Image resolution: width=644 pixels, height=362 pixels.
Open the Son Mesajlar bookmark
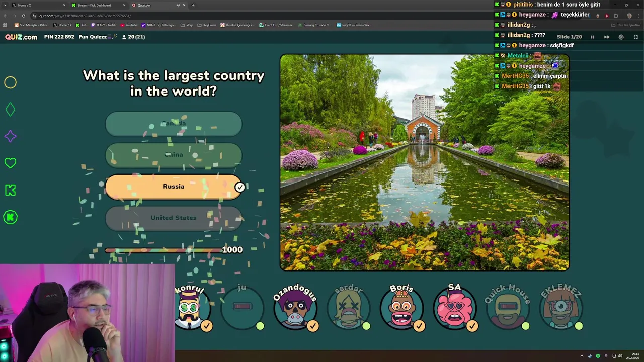pyautogui.click(x=32, y=25)
